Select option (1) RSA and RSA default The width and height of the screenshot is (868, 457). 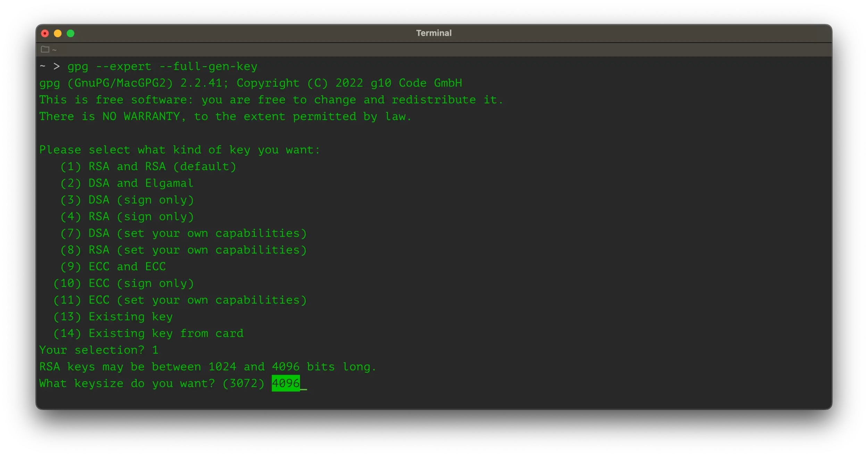coord(149,166)
